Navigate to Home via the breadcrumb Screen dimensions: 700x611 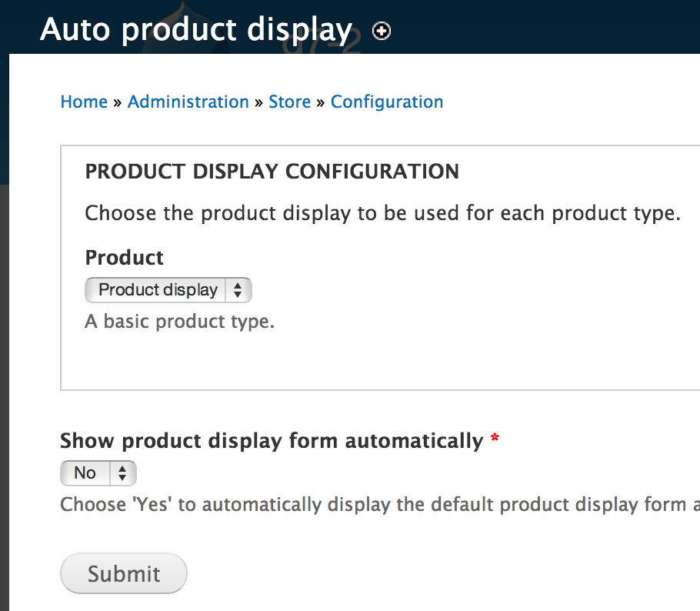pyautogui.click(x=83, y=102)
